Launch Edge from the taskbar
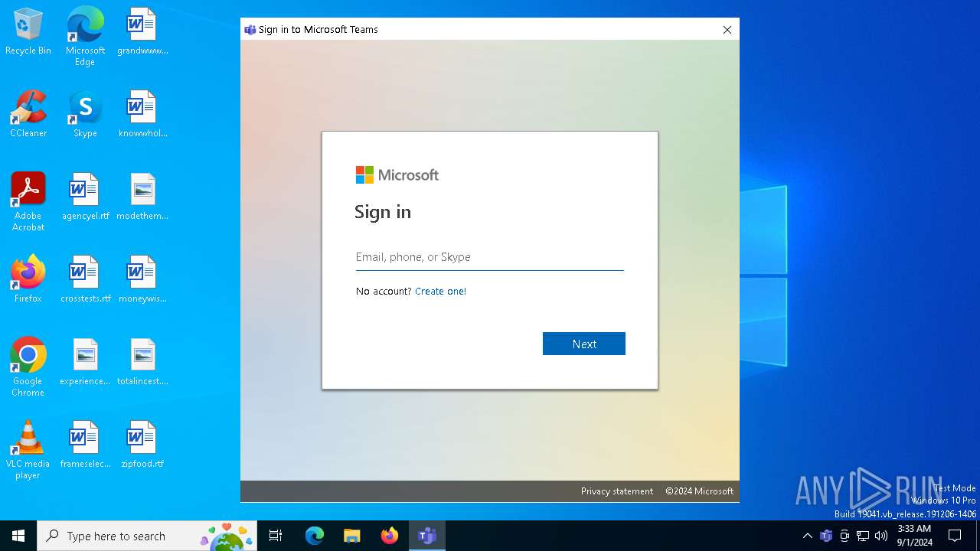Screen dimensions: 980x551 [x=315, y=536]
